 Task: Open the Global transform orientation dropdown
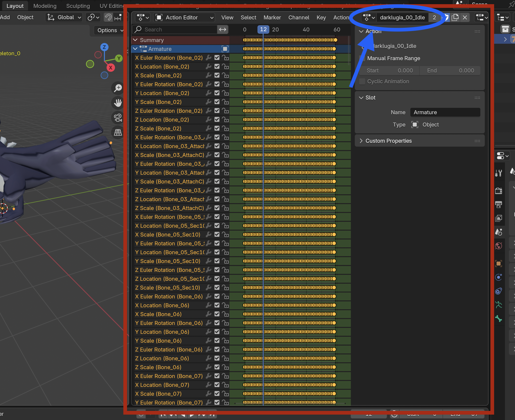click(64, 17)
